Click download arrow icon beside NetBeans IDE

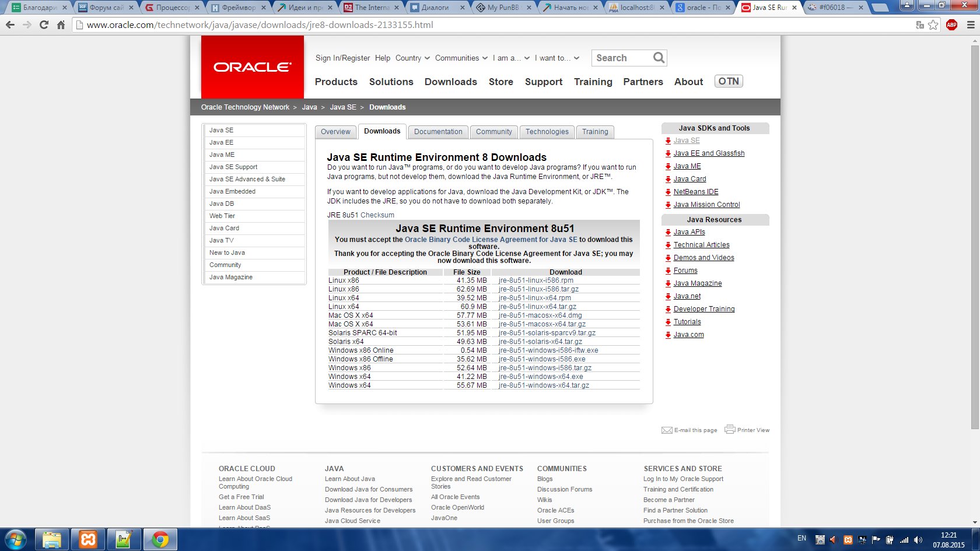668,192
